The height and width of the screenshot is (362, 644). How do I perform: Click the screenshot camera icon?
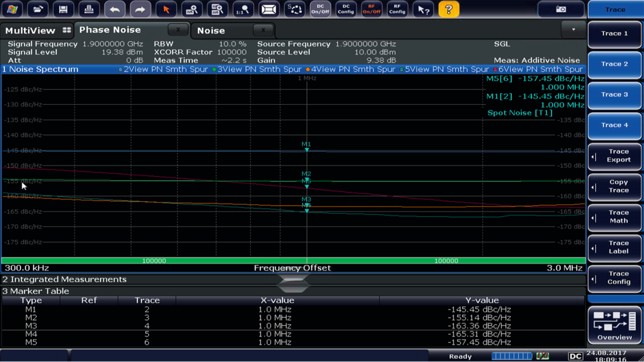tap(560, 9)
